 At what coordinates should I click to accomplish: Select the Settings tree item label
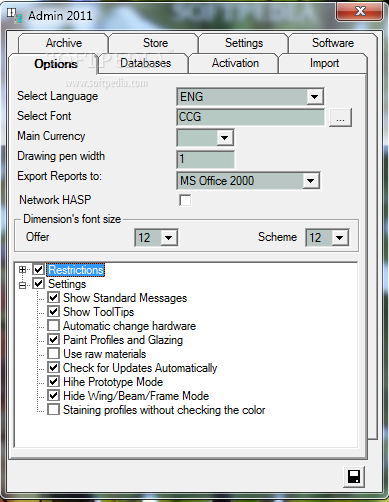(x=67, y=284)
